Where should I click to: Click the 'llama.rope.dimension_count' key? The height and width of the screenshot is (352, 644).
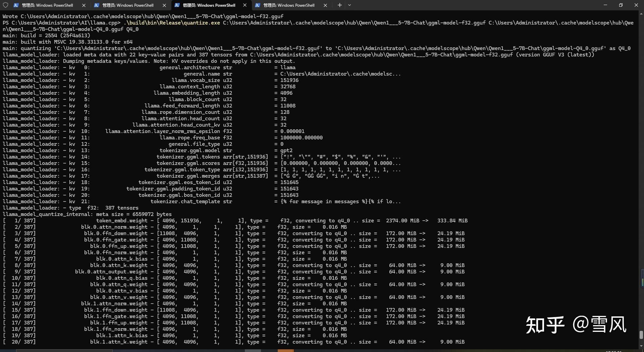coord(181,112)
